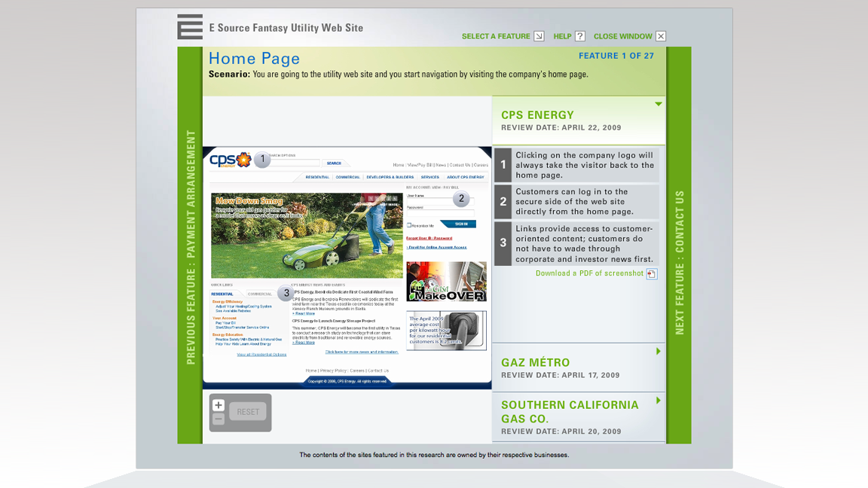Click Practice Safety With Electric & Natural Gas
The width and height of the screenshot is (868, 488).
(249, 340)
